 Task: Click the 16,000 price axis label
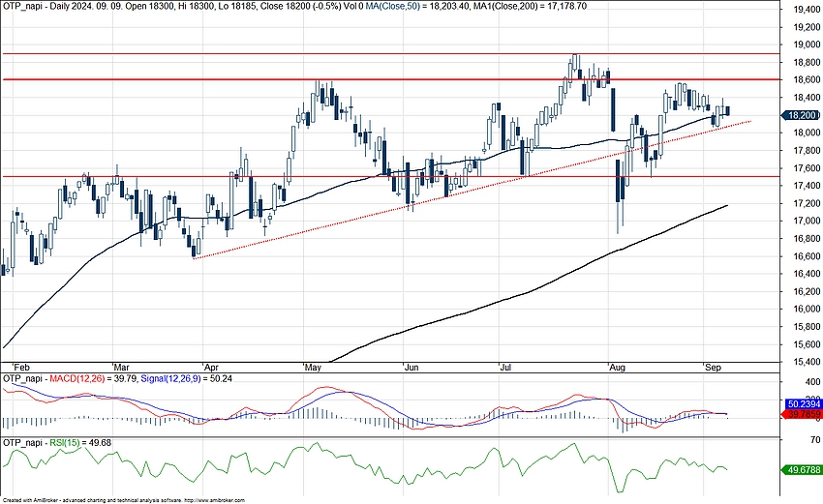[x=808, y=309]
